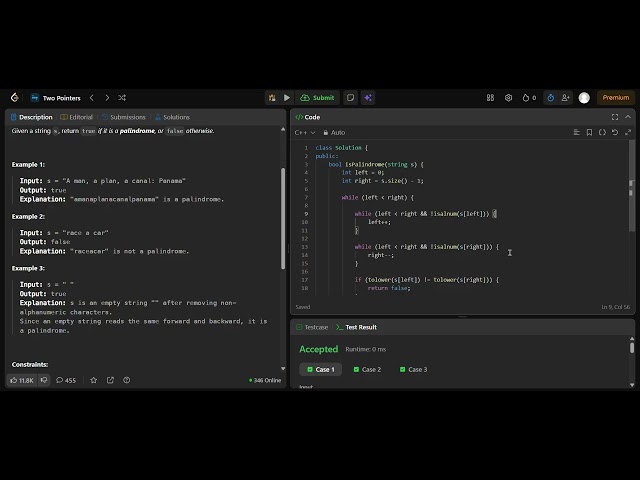Open the AI sparkle assistant icon
Image resolution: width=640 pixels, height=480 pixels.
368,98
